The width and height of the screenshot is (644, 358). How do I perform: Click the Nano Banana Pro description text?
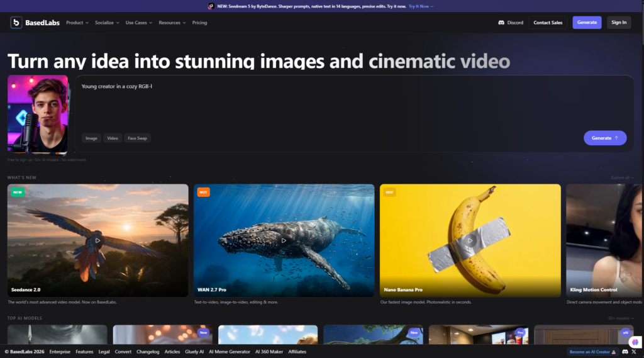point(426,302)
